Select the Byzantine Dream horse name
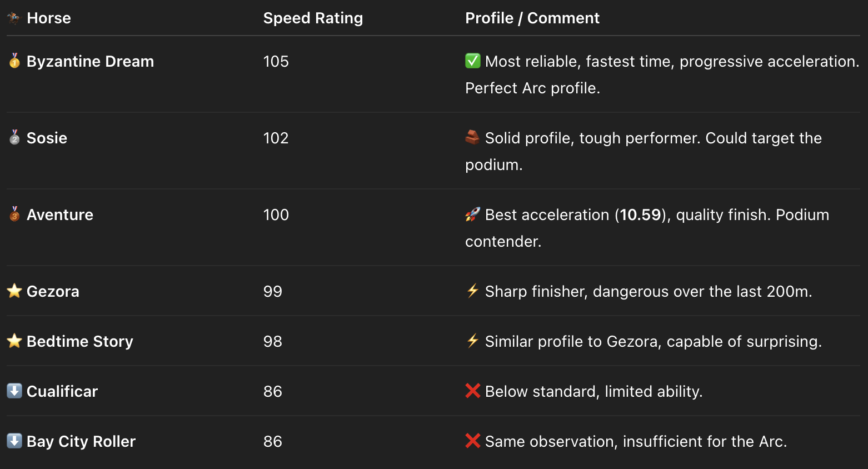The image size is (868, 469). tap(90, 61)
